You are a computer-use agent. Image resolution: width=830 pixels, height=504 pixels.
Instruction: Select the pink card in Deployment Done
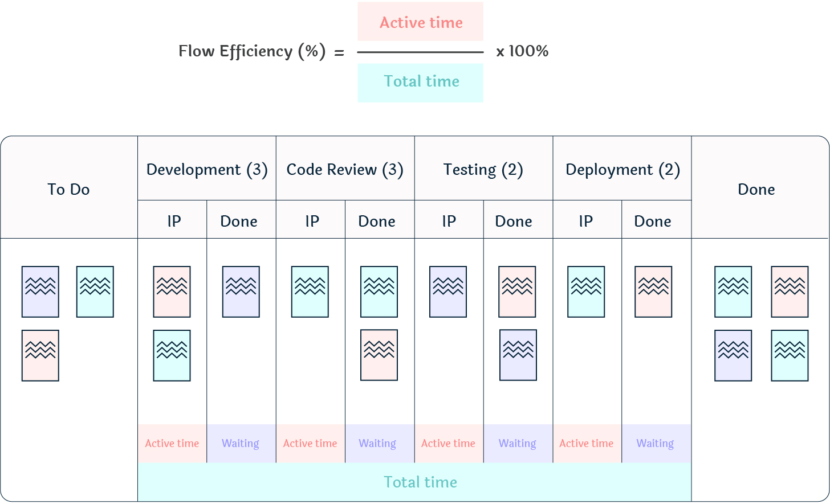(654, 292)
